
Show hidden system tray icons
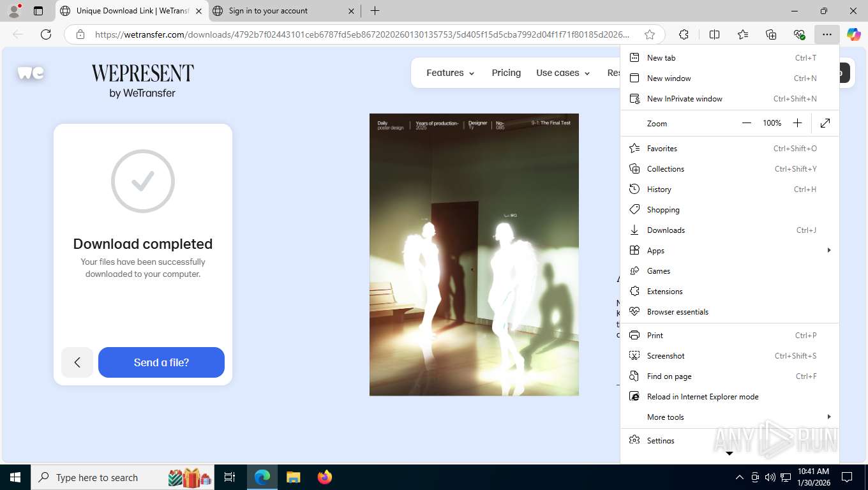click(x=740, y=477)
